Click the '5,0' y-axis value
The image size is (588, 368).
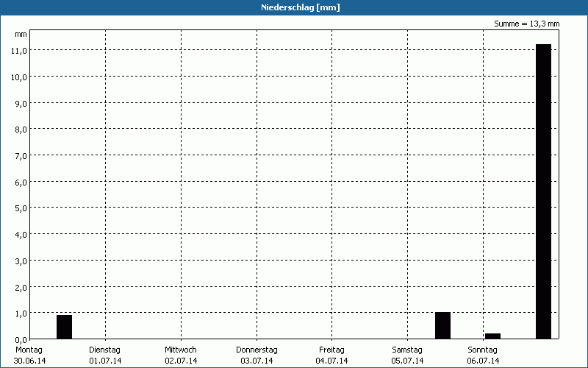click(21, 208)
